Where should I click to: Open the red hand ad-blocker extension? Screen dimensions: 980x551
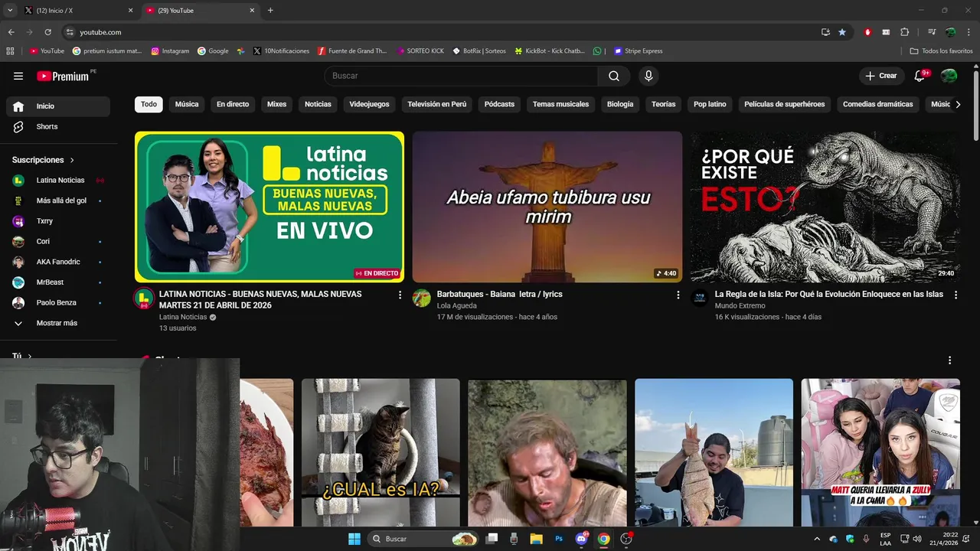click(x=867, y=32)
